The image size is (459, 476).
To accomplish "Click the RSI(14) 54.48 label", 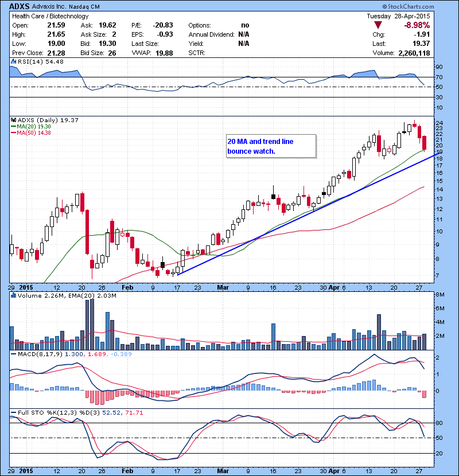I will (40, 61).
